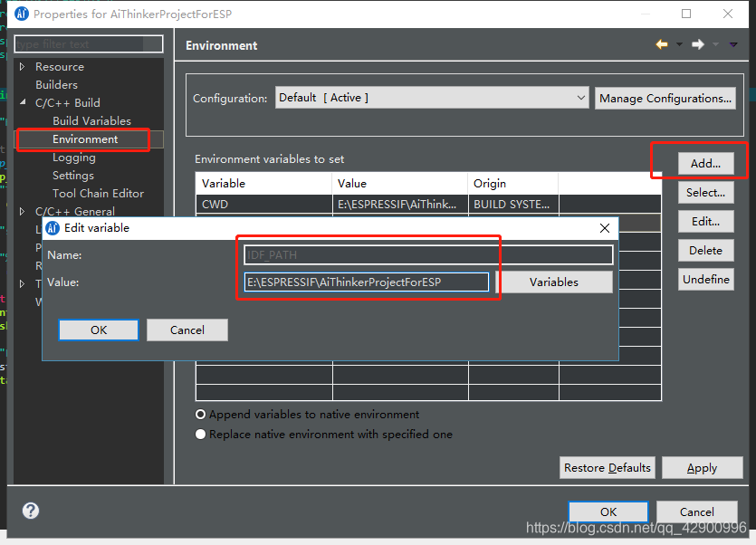Select Settings in the tree

pos(72,175)
